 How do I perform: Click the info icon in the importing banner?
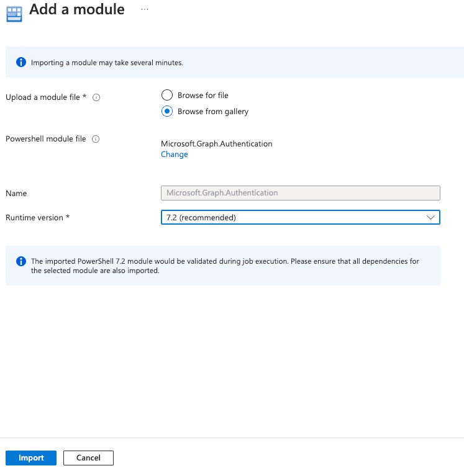[x=21, y=62]
